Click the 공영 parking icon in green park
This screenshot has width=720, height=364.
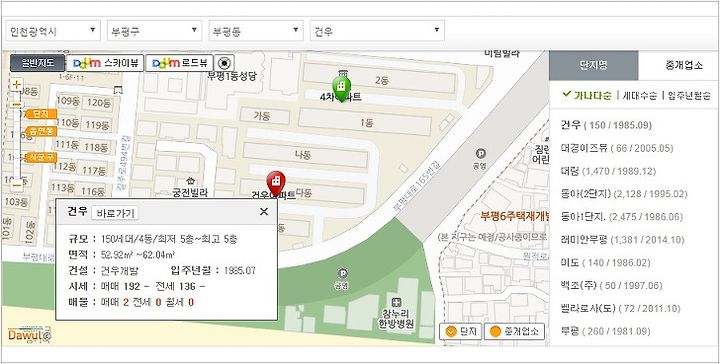tap(342, 273)
